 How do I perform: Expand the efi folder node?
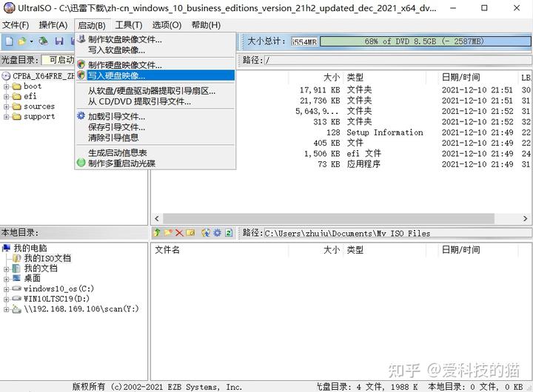6,97
